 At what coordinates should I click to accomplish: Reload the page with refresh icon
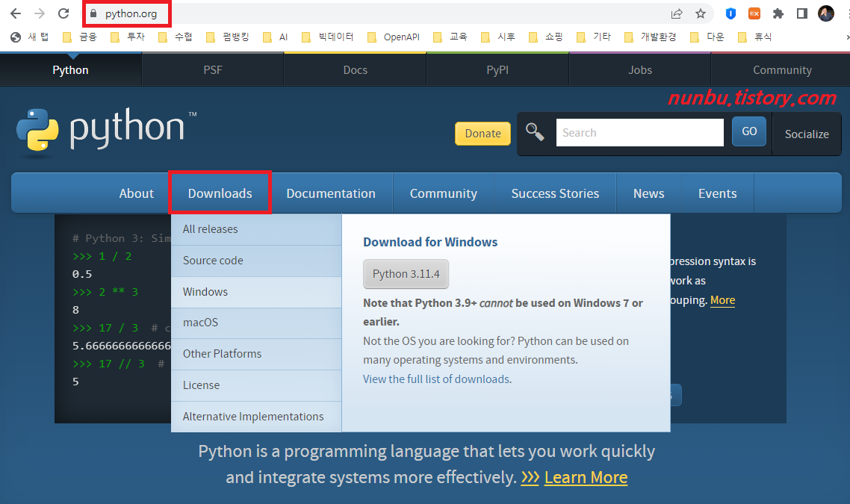point(63,13)
